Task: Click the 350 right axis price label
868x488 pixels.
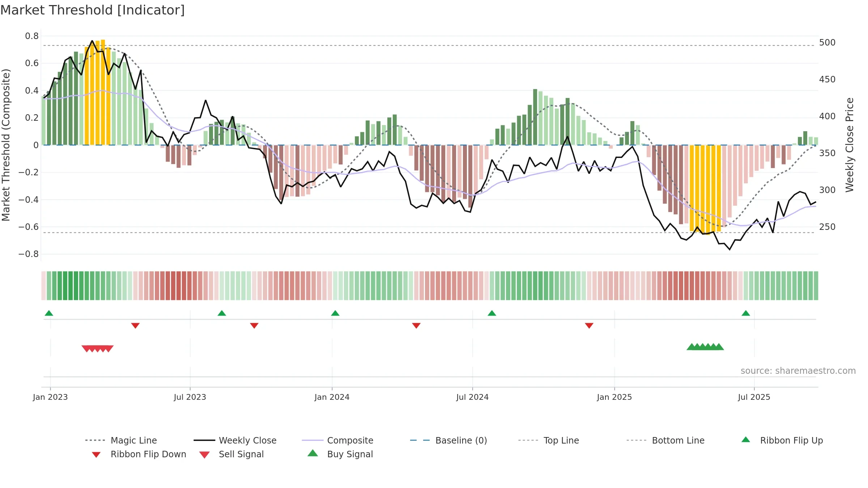Action: [827, 153]
